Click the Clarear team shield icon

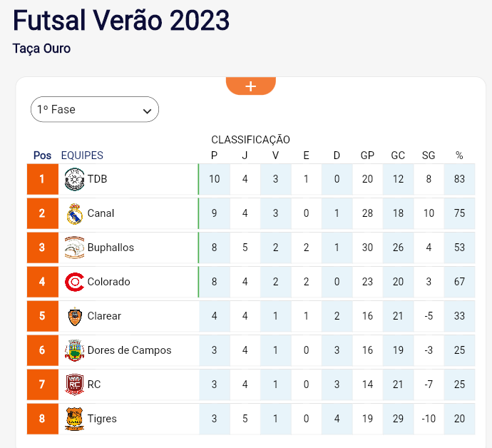[75, 317]
